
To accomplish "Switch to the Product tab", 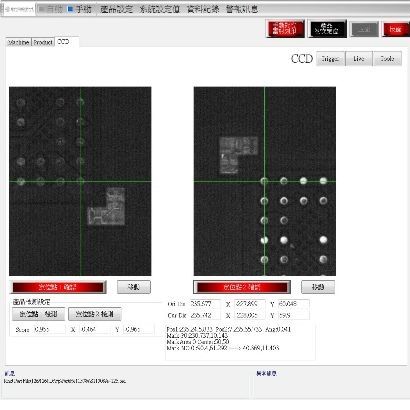I will pos(43,42).
